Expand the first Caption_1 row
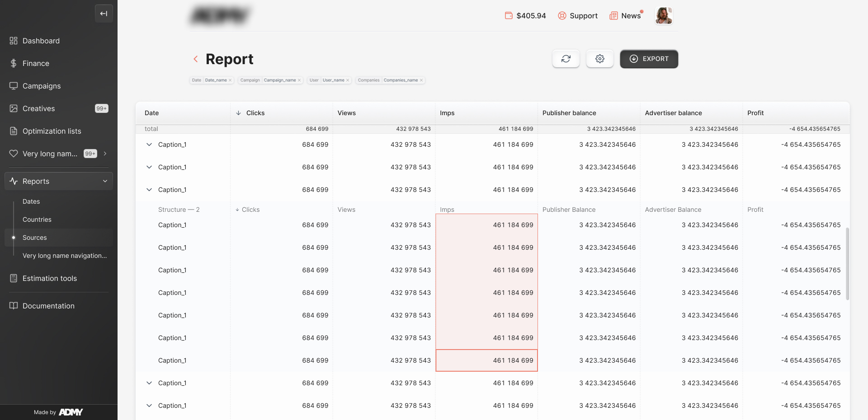The height and width of the screenshot is (420, 868). 149,145
